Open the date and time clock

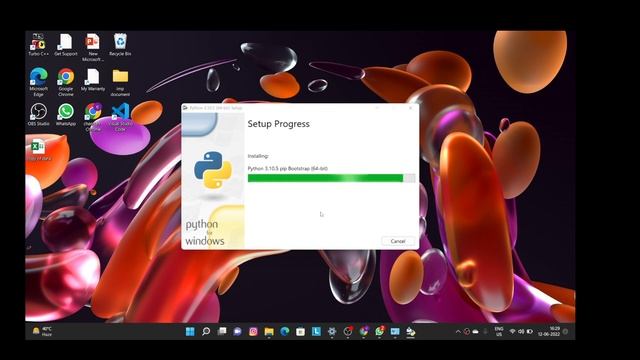[x=549, y=331]
